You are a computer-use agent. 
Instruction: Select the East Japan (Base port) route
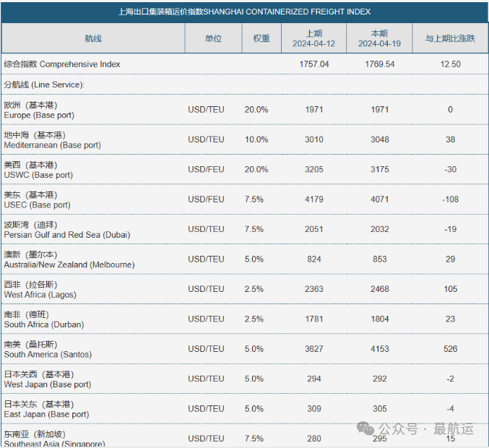click(x=46, y=409)
